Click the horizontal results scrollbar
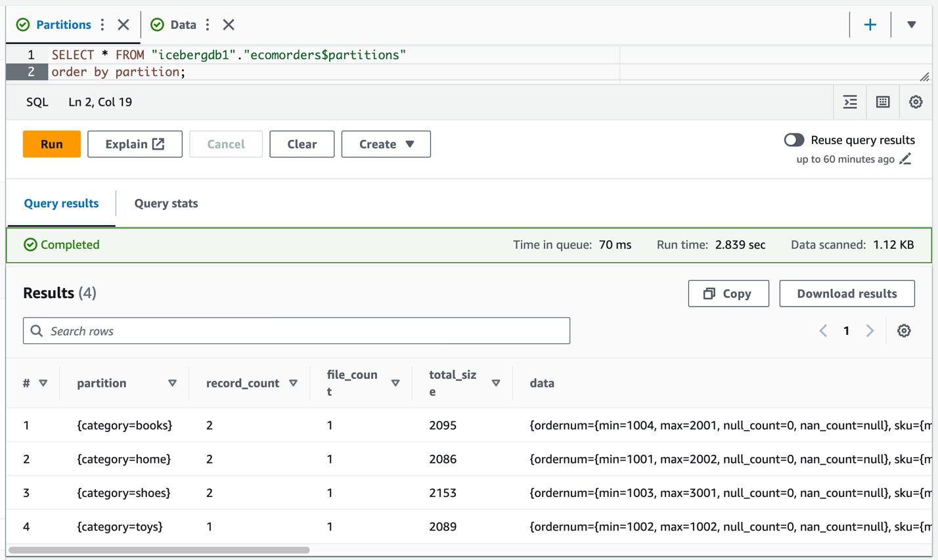The image size is (938, 560). click(x=159, y=550)
